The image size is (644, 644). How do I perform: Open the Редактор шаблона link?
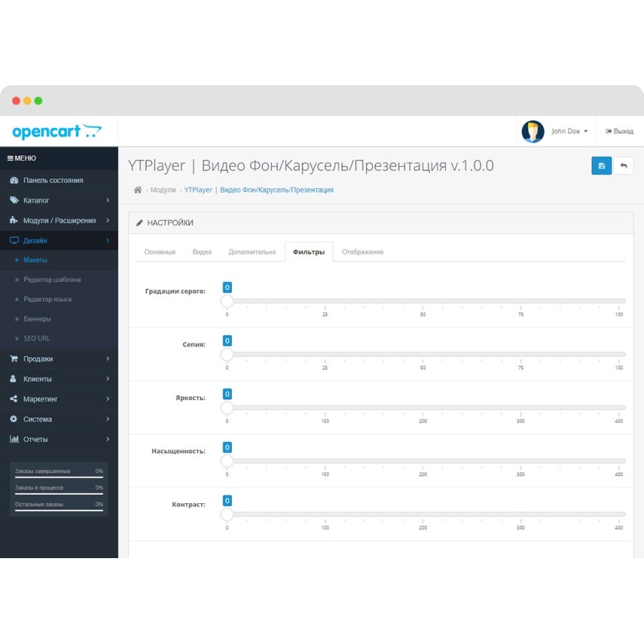[52, 280]
